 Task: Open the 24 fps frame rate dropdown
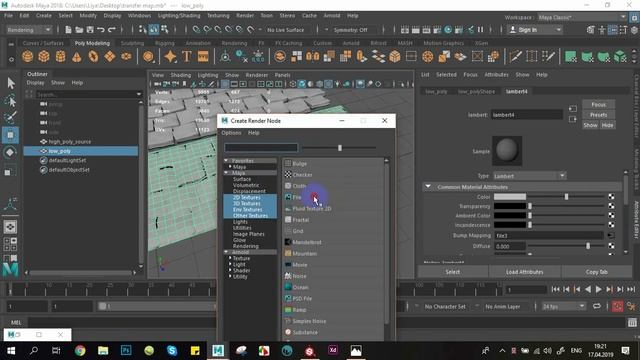(564, 306)
